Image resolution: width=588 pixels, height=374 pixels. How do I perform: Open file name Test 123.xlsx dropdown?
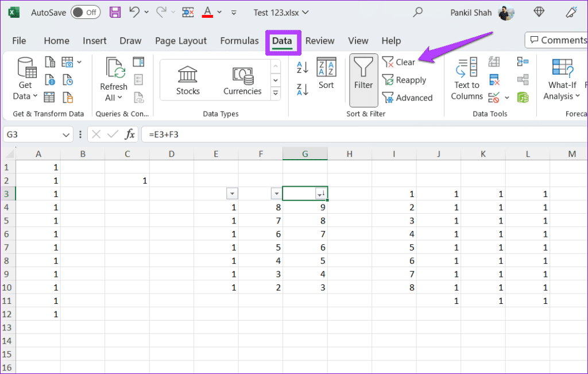pos(281,13)
